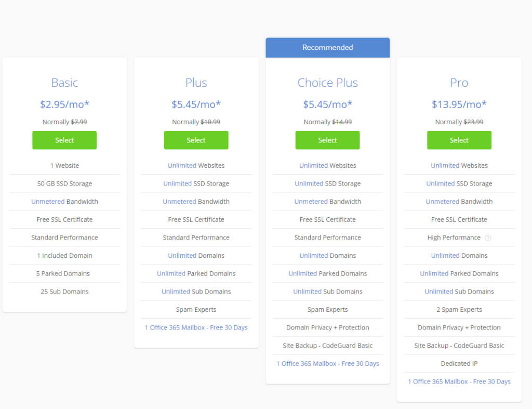
Task: Select the Basic plan
Action: [64, 140]
